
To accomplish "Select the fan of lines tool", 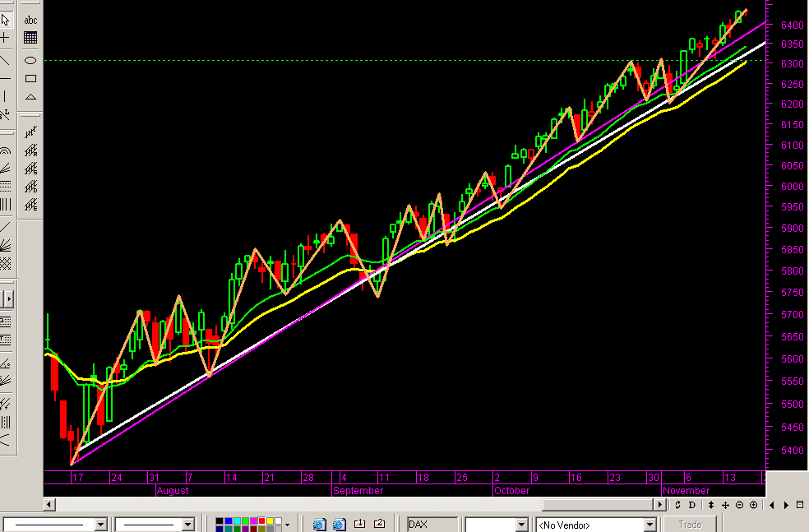I will (x=5, y=245).
